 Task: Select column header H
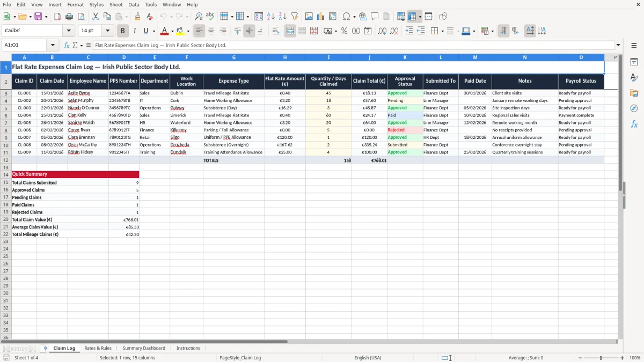285,57
